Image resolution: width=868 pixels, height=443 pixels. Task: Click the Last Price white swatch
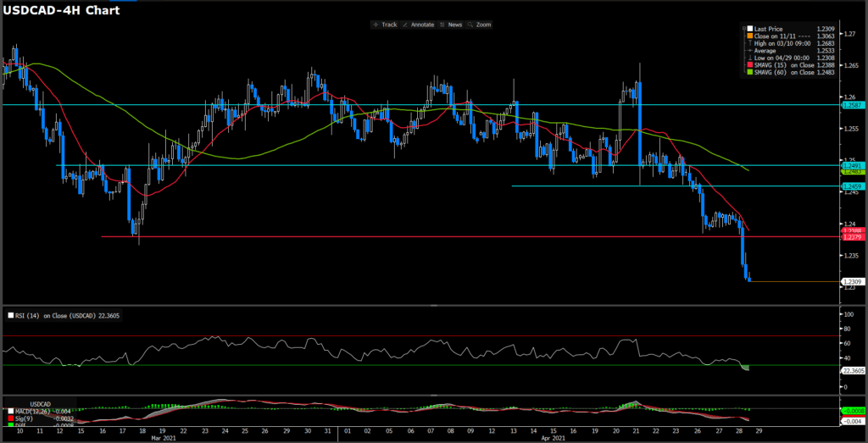(750, 29)
